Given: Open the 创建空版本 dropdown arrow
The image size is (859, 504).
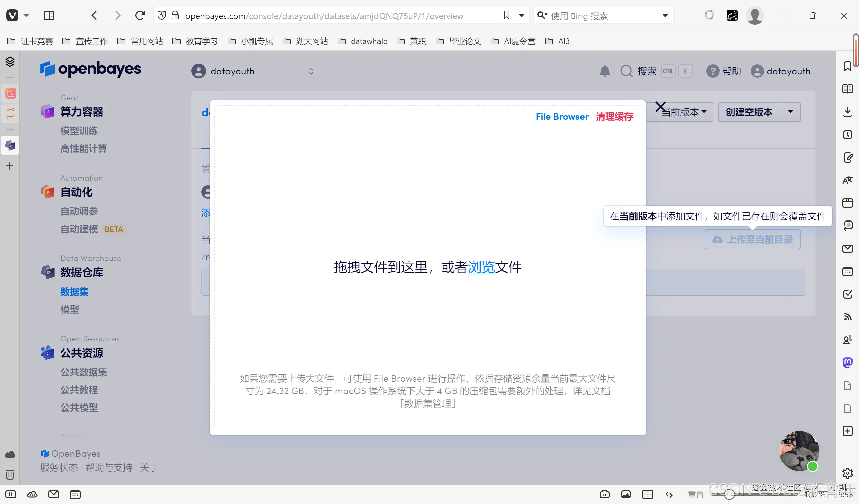Looking at the screenshot, I should point(790,112).
